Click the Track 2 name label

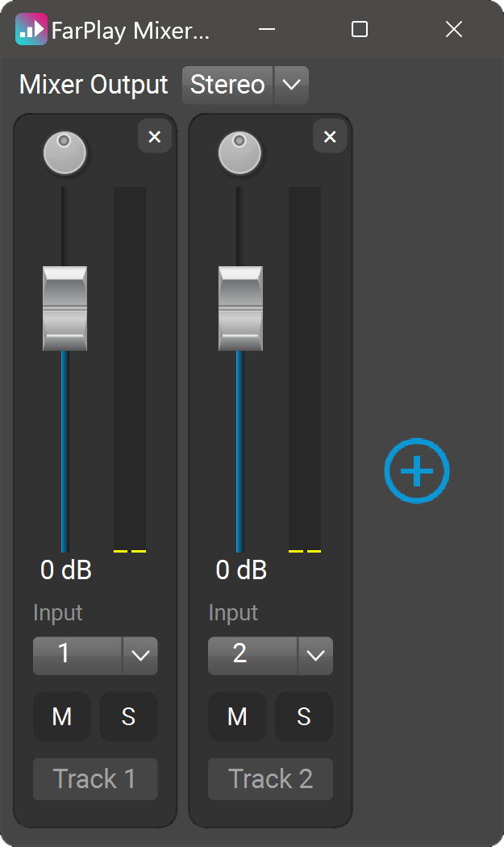[x=270, y=779]
